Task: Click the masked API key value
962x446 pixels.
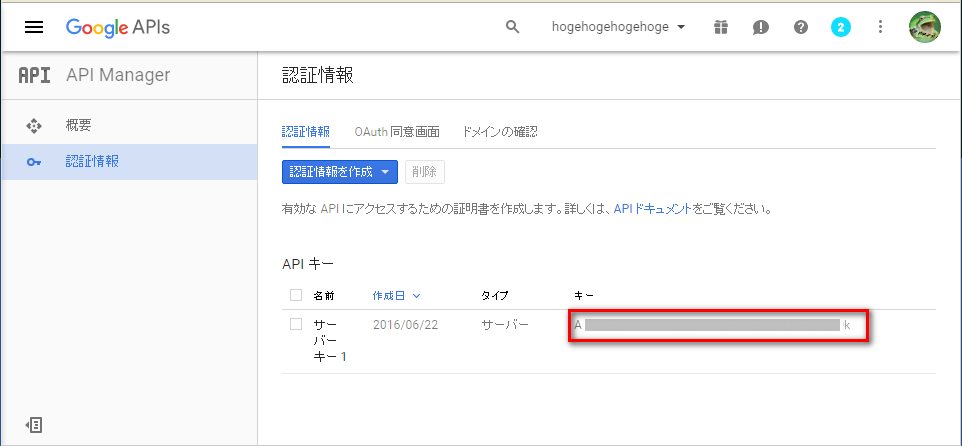Action: 712,325
